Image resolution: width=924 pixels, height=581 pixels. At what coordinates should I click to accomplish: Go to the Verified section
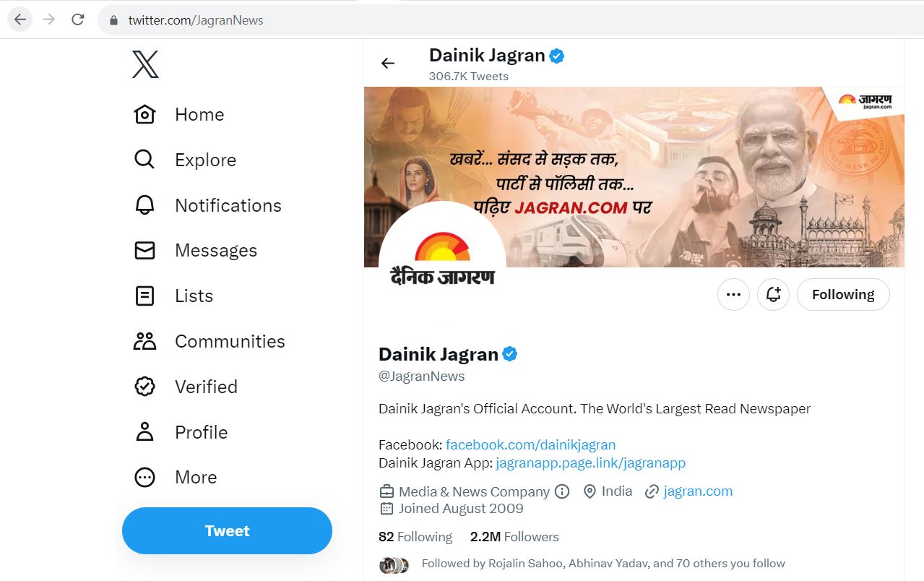[206, 387]
